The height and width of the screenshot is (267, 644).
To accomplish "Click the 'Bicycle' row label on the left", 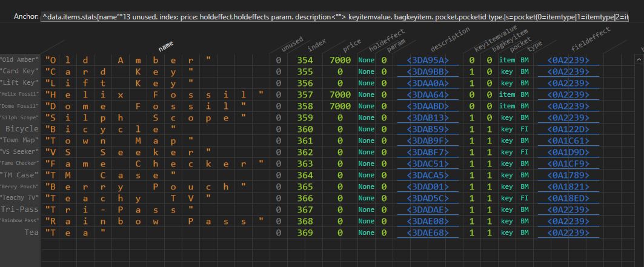I will coord(22,129).
